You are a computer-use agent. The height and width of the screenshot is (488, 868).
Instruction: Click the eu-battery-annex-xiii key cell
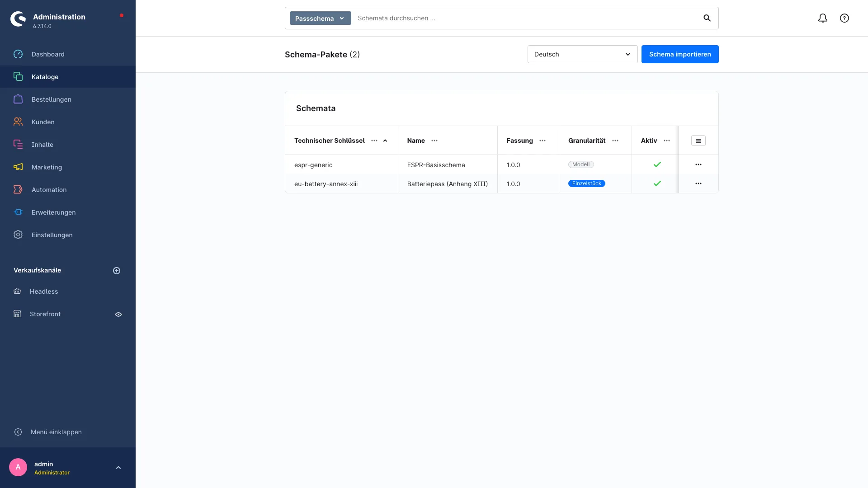pos(341,184)
